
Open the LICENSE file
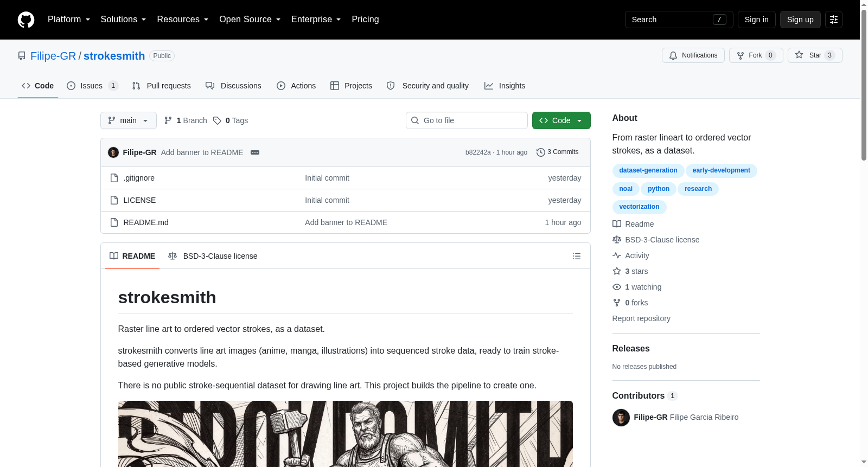(x=139, y=200)
